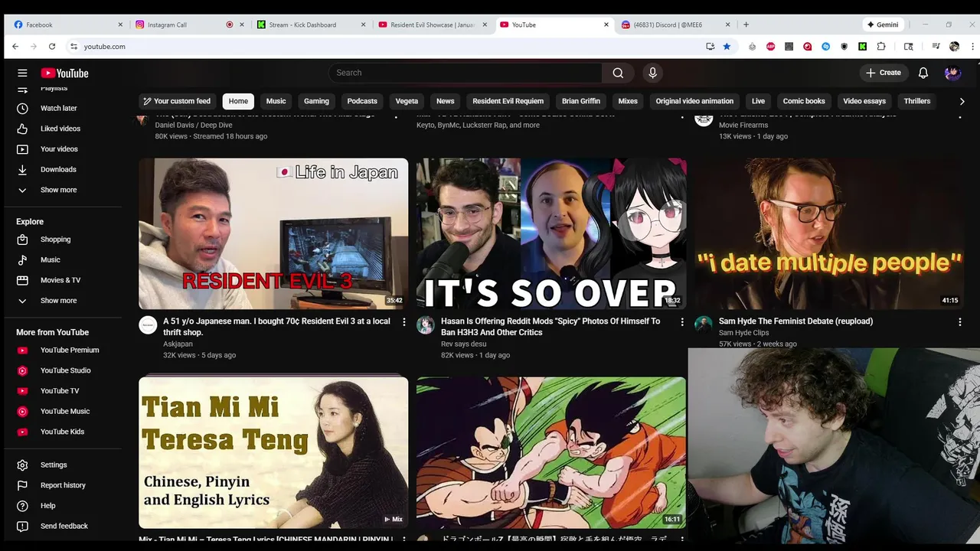Open YouTube Kids
980x551 pixels.
62,432
